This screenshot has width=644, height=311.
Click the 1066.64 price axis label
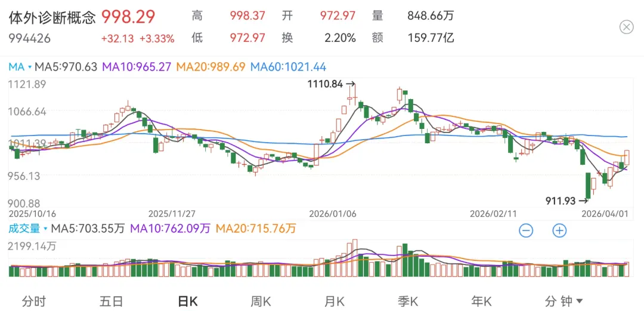pos(27,112)
